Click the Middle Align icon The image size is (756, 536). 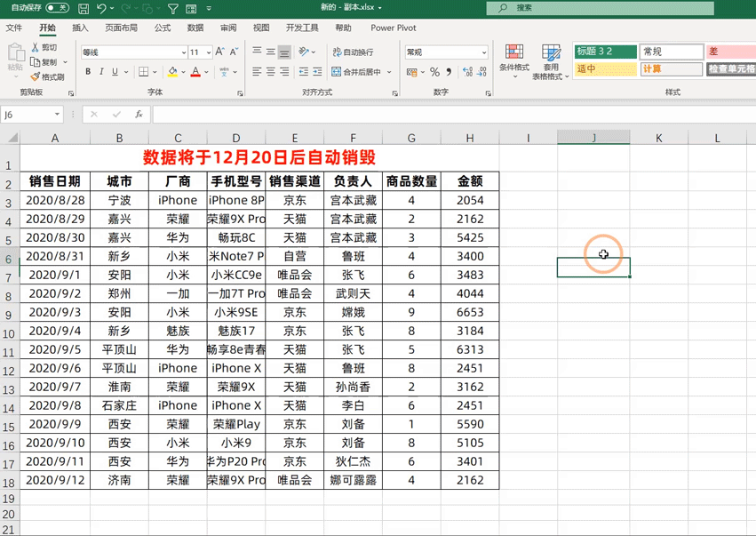271,52
